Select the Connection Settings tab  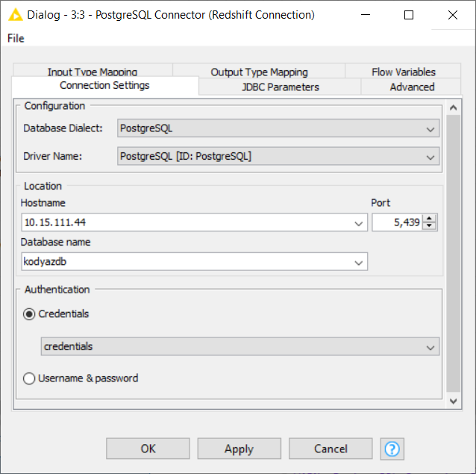(x=104, y=86)
